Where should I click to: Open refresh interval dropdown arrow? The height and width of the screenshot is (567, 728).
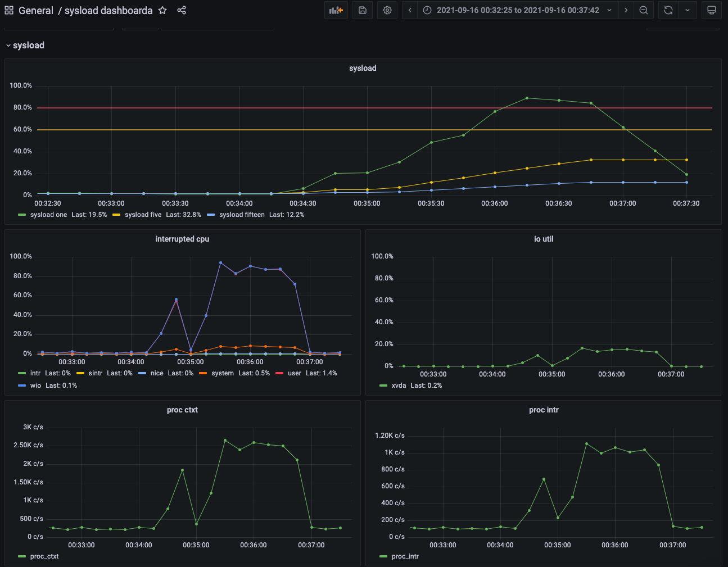tap(687, 10)
